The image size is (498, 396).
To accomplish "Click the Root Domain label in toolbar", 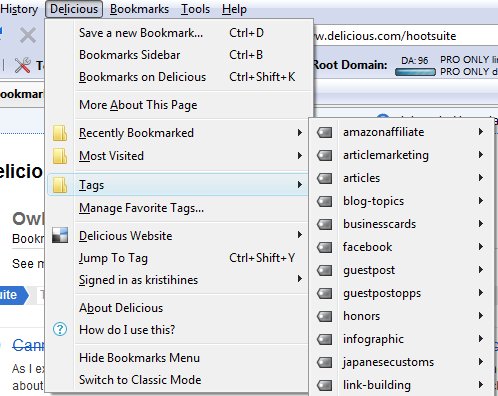I will (350, 65).
